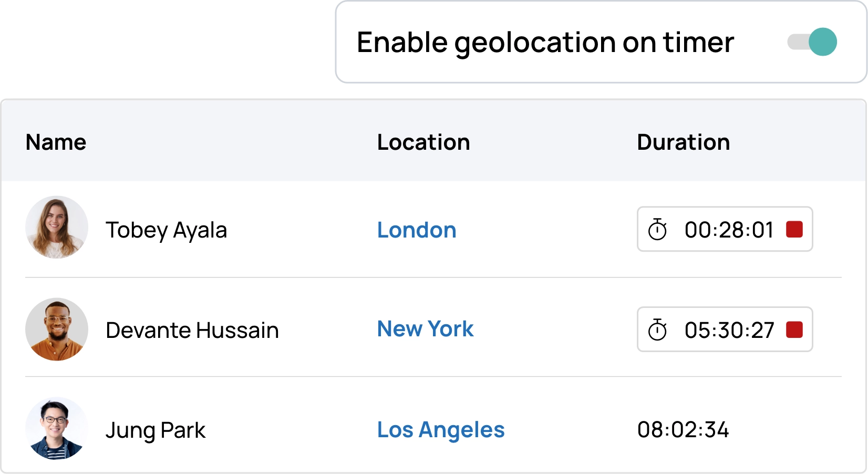The image size is (868, 474).
Task: Select the name Jung Park
Action: (x=156, y=430)
